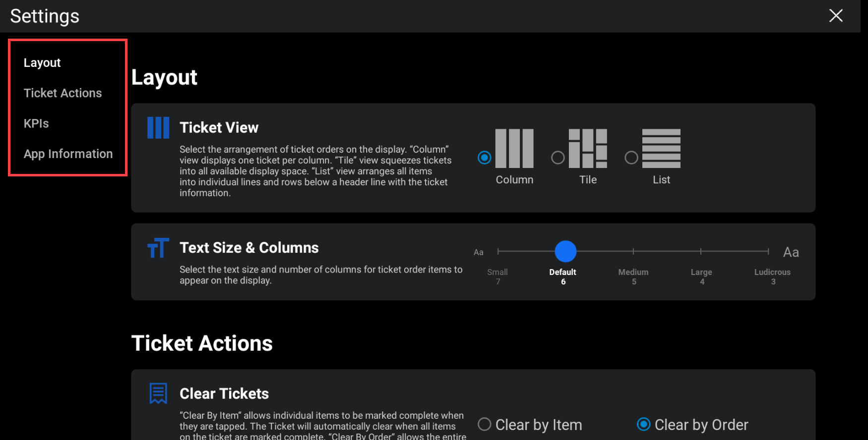
Task: Select the Column radio button
Action: 485,158
